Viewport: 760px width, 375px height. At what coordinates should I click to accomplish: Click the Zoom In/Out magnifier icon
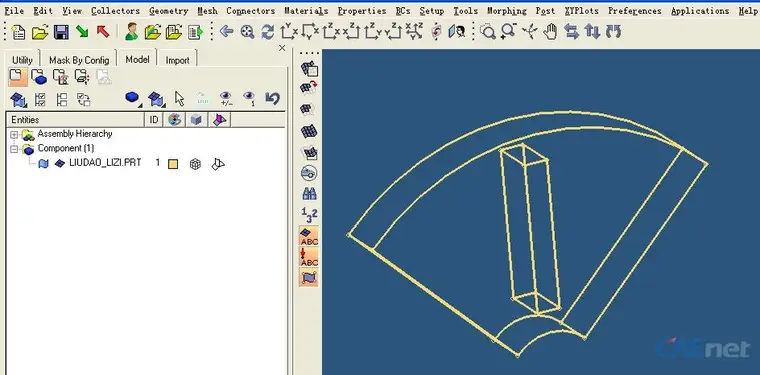point(508,32)
